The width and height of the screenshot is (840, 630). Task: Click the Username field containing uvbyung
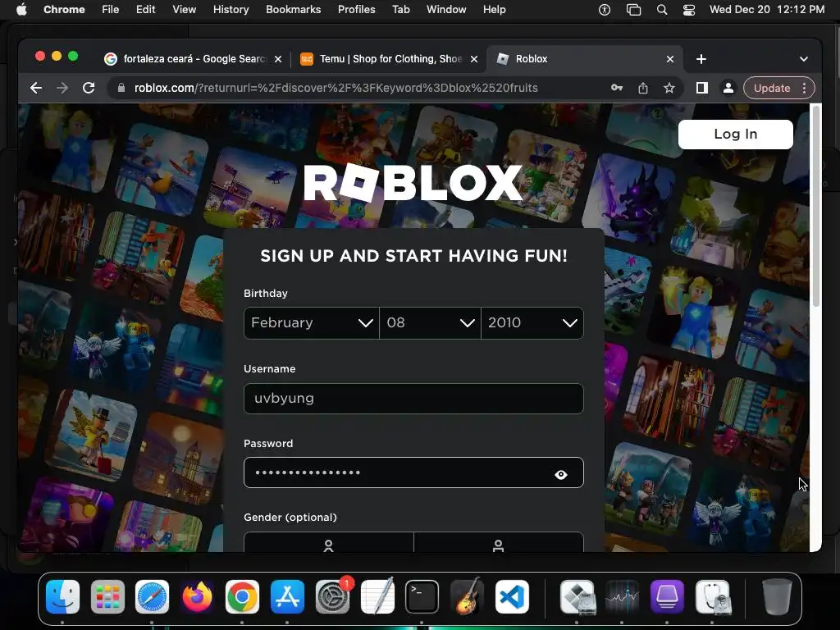point(413,398)
